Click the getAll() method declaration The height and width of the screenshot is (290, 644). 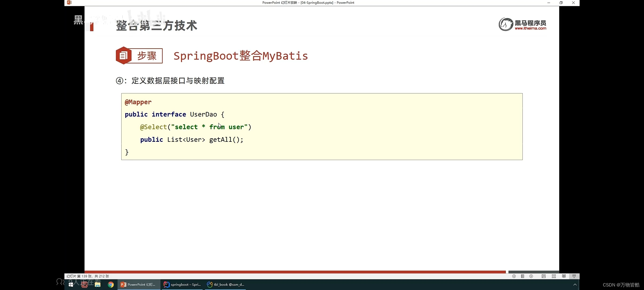pos(192,140)
